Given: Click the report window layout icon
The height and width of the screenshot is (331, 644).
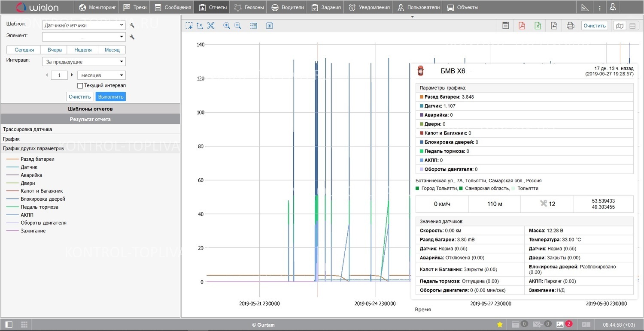Looking at the screenshot, I should [506, 26].
